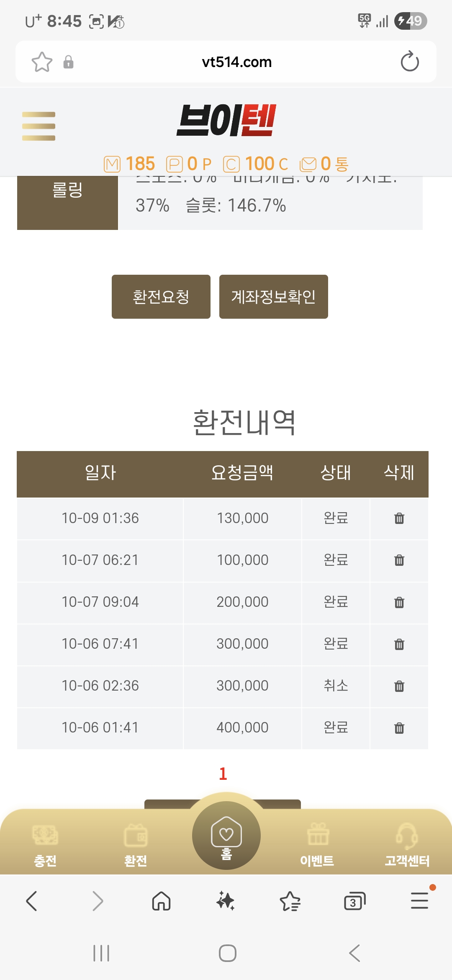Switch to the 이벤트 tab
Image resolution: width=452 pixels, height=980 pixels.
[x=317, y=845]
